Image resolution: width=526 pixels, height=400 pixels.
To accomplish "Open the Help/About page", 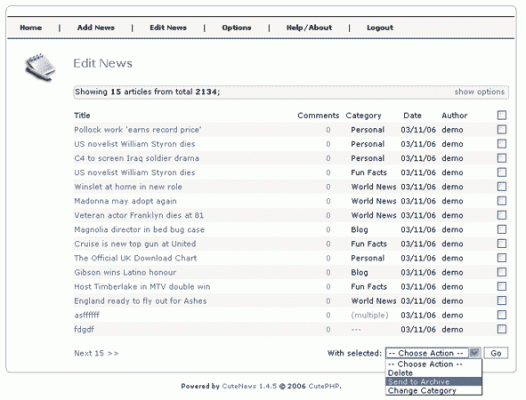I will pos(309,28).
